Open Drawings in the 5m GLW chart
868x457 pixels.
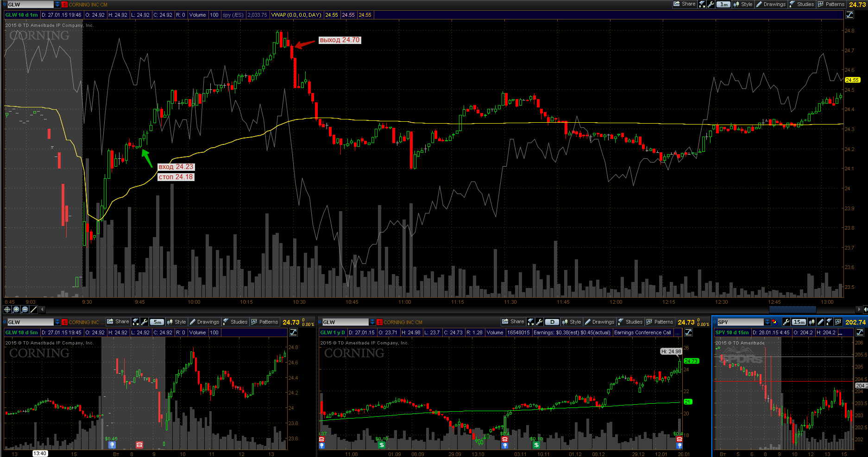pos(204,322)
